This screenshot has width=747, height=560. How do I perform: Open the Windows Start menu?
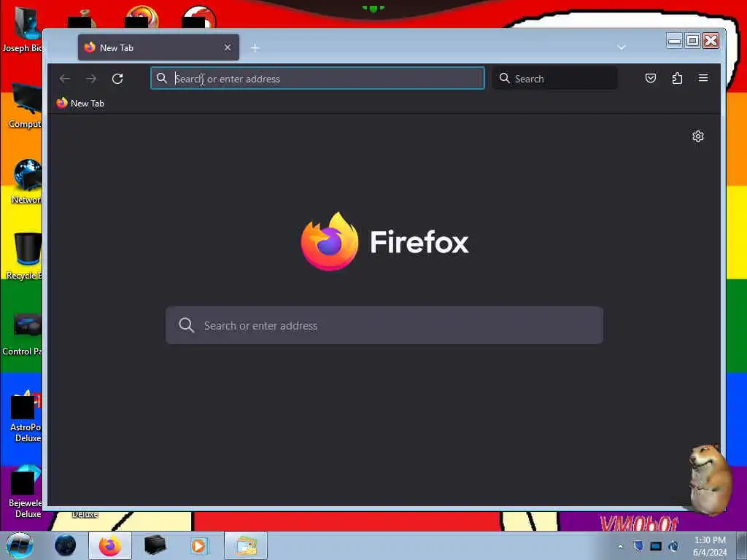coord(20,545)
